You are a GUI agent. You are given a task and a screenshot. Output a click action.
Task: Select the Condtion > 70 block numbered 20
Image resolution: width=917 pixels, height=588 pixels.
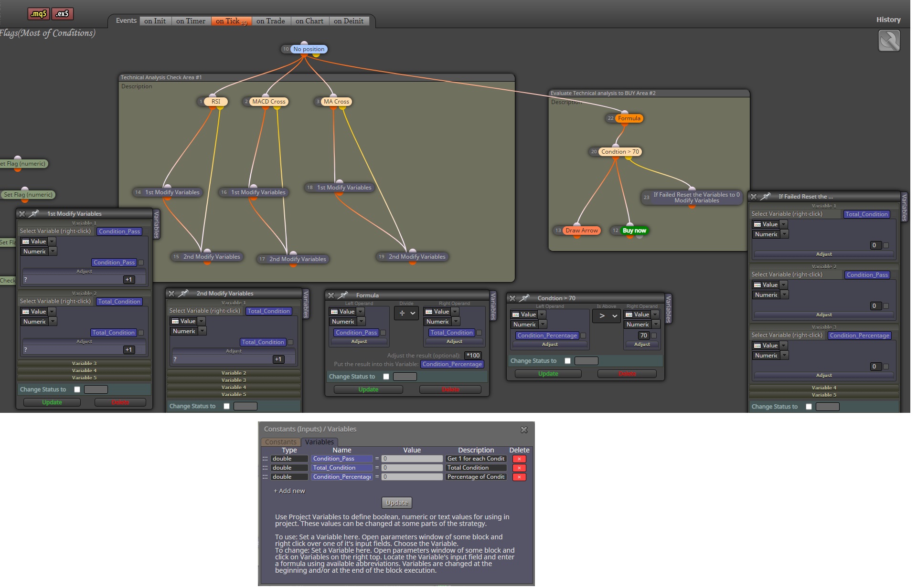620,152
